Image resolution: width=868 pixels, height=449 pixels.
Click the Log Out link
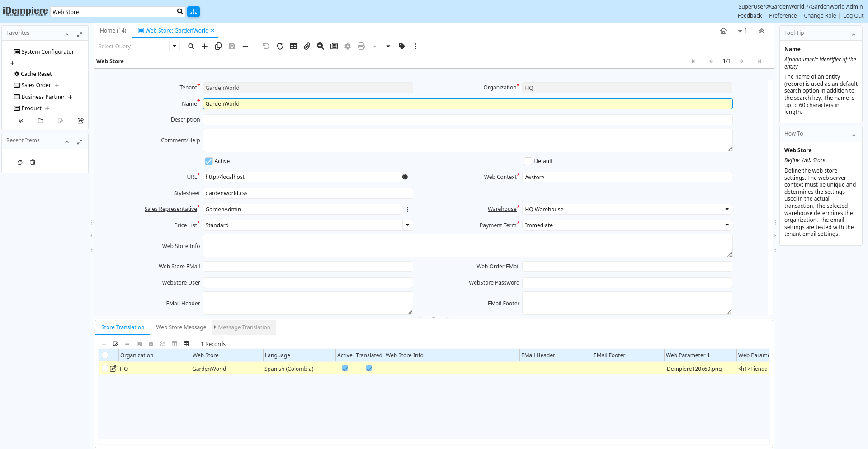[x=853, y=16]
